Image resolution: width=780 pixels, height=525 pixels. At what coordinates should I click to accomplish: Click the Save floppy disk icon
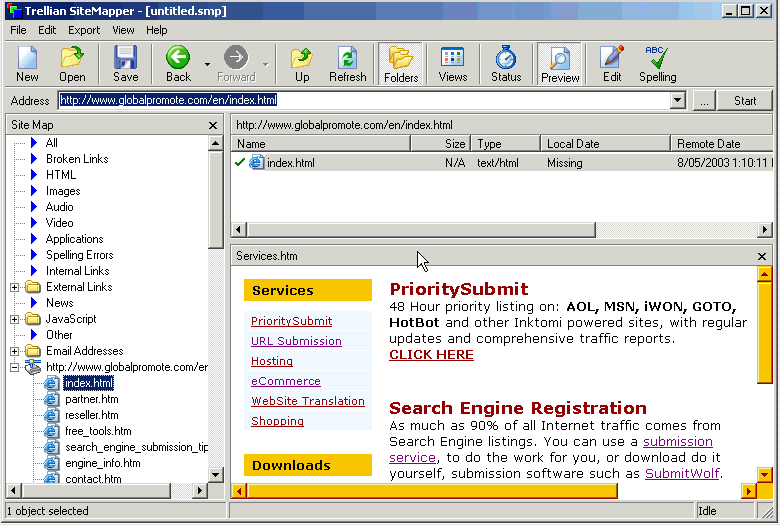(x=125, y=58)
